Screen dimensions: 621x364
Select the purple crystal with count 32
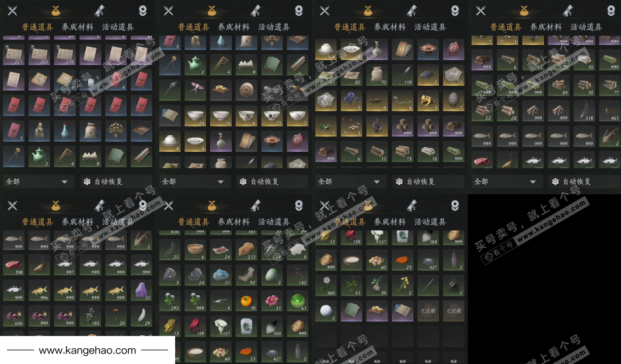pyautogui.click(x=141, y=290)
